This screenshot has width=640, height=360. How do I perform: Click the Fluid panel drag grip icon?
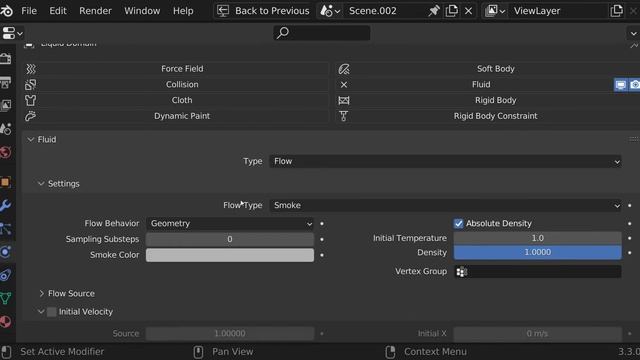(x=634, y=140)
